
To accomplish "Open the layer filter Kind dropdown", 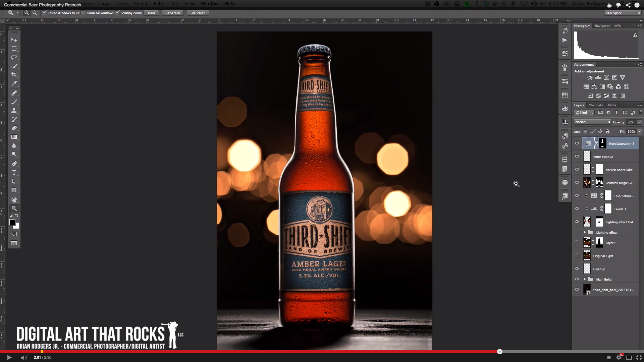I will 584,113.
